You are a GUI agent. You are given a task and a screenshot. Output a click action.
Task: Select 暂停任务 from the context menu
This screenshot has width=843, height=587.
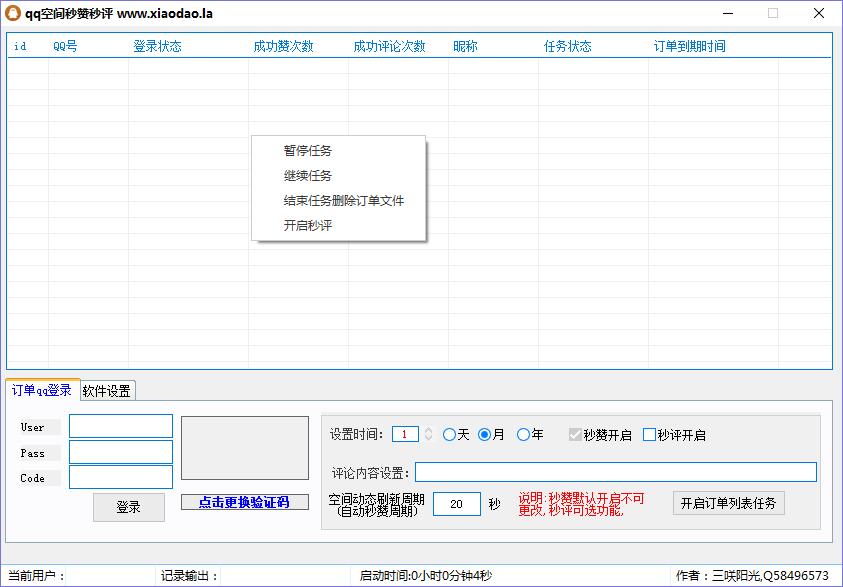308,151
